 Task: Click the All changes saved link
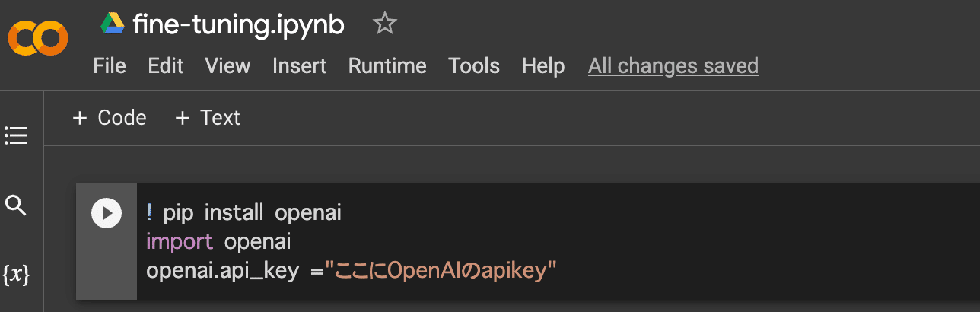click(x=673, y=66)
